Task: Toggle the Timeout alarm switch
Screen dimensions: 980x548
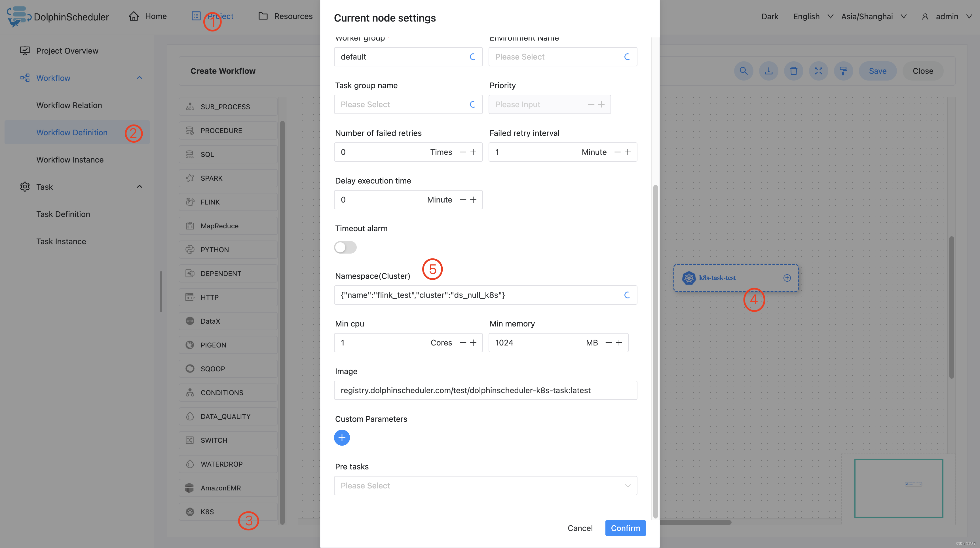Action: pos(345,246)
